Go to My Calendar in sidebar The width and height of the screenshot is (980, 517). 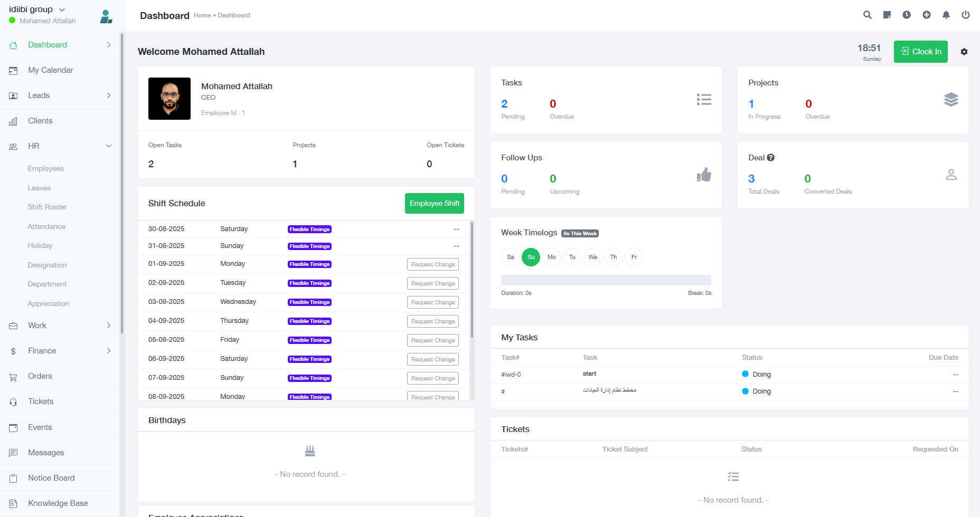(x=51, y=70)
